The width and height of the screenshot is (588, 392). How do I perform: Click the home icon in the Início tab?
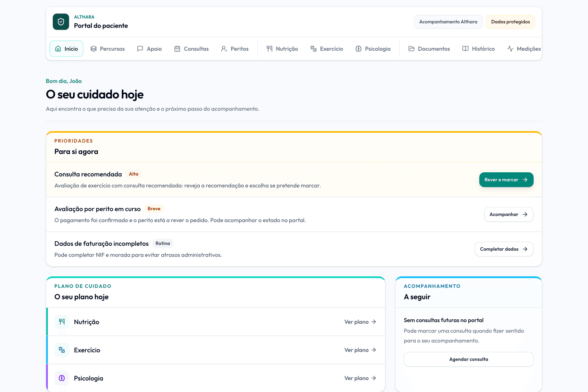tap(58, 49)
